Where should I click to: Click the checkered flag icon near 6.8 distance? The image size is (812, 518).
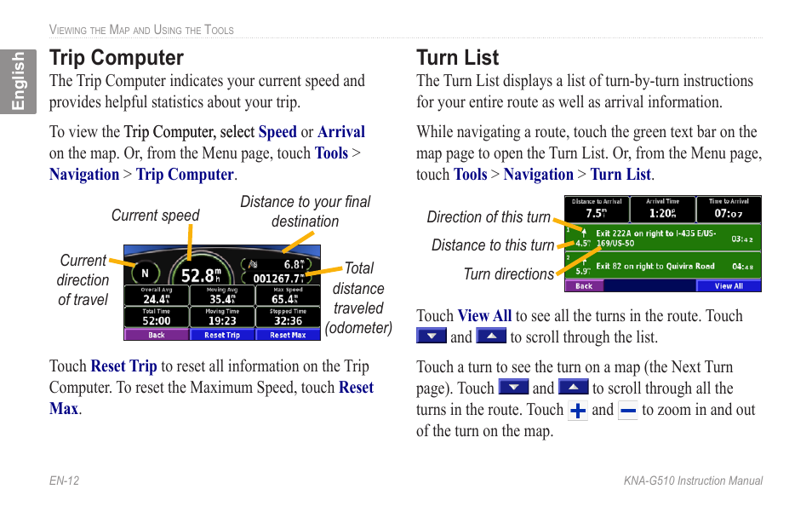click(x=253, y=264)
